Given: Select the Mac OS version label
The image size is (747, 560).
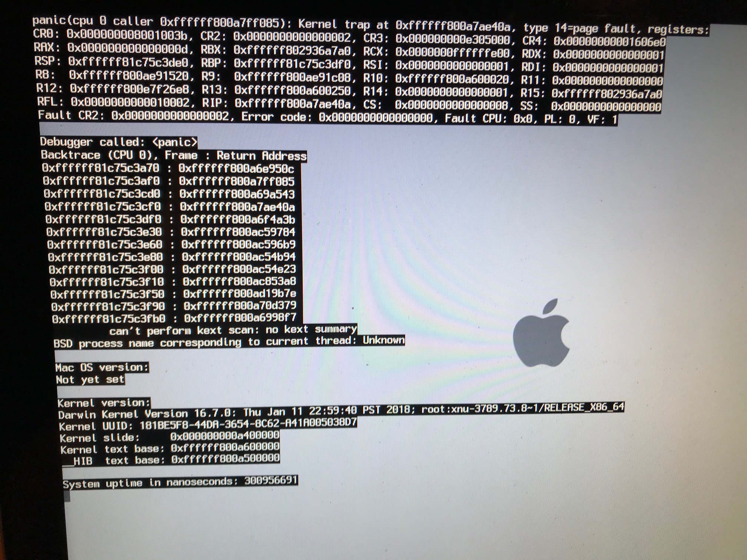Looking at the screenshot, I should pos(102,368).
